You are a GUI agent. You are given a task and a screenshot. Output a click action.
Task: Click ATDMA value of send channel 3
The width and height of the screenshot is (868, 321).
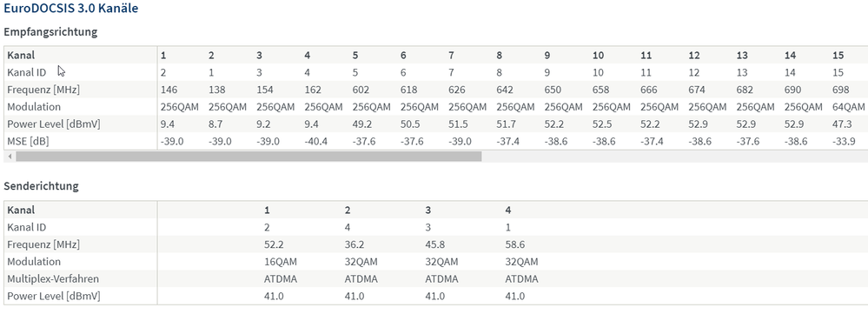pos(441,279)
